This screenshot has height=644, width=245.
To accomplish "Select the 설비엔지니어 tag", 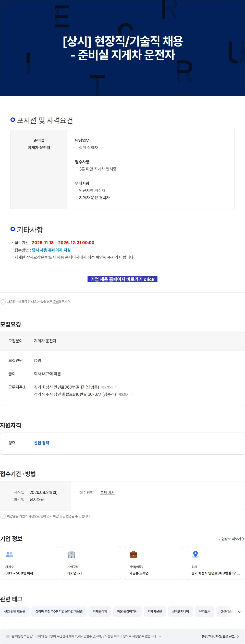I will (x=180, y=612).
